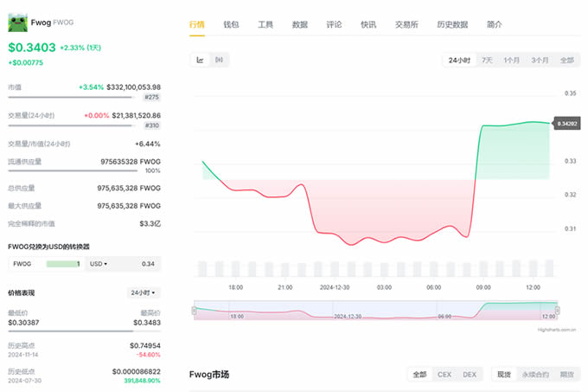
Task: Click the +6.44% volume/market cap ratio
Action: pyautogui.click(x=148, y=144)
